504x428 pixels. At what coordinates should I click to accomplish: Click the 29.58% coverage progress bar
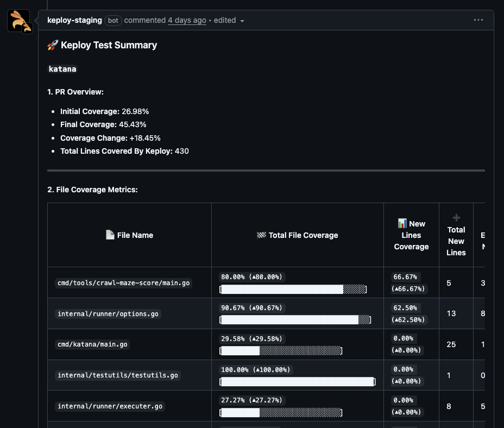pos(281,350)
